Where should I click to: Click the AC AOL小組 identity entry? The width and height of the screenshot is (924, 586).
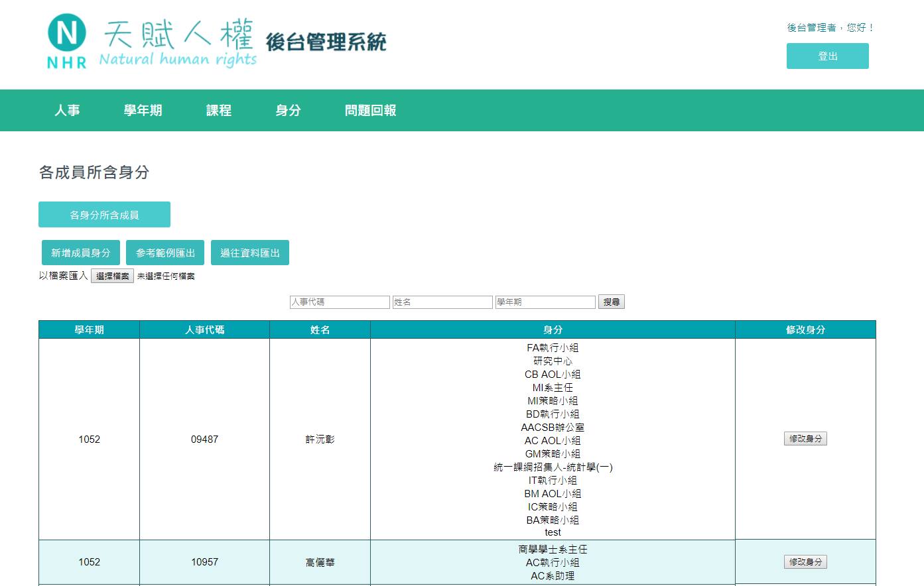pyautogui.click(x=553, y=441)
